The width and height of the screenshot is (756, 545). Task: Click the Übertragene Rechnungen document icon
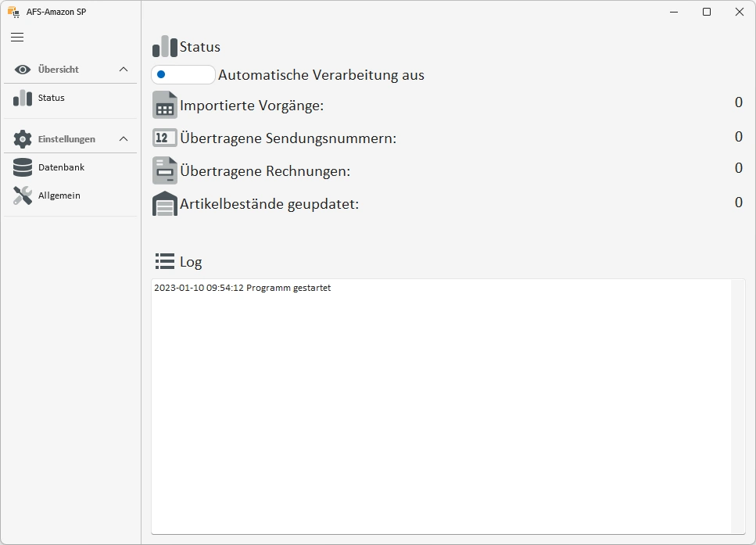click(x=165, y=170)
